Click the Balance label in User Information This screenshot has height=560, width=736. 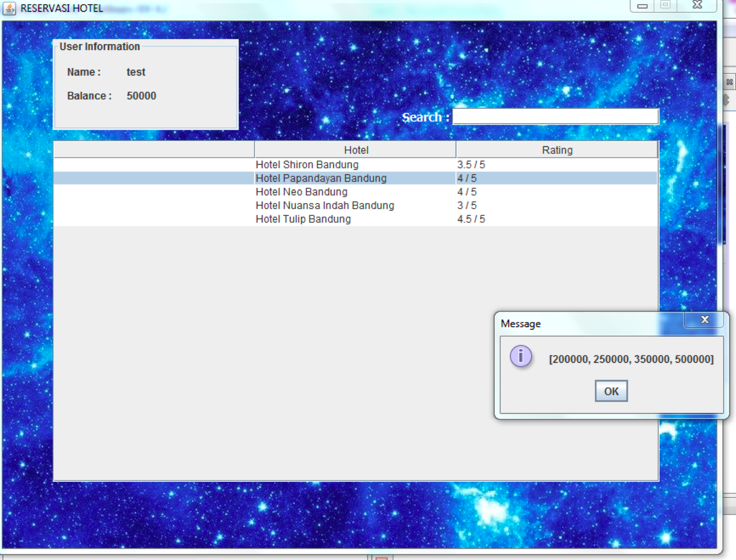tap(89, 96)
